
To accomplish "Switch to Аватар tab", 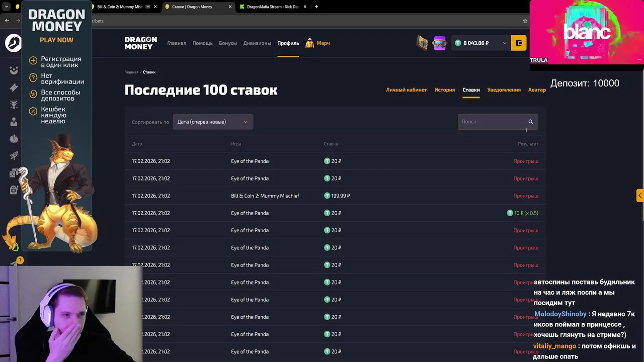I will click(x=537, y=90).
